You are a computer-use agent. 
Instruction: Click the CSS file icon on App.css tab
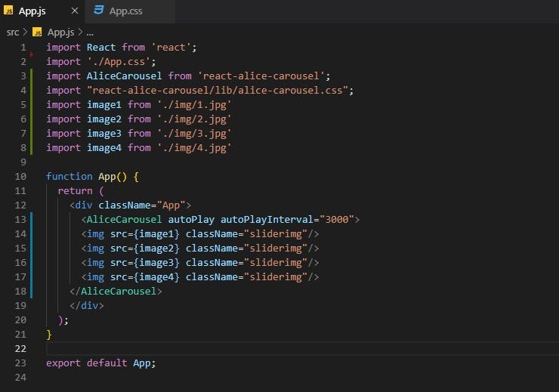click(x=98, y=11)
